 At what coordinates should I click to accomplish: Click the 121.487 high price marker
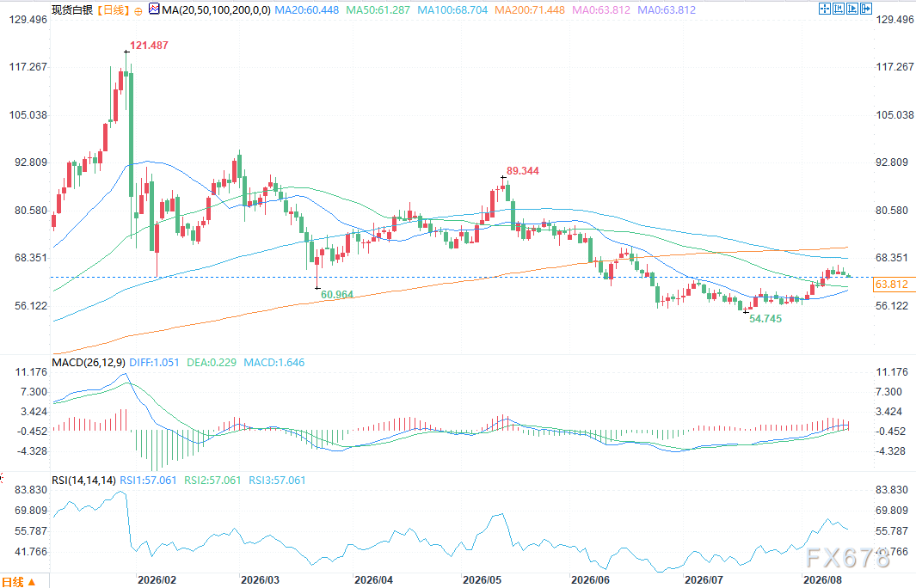149,46
